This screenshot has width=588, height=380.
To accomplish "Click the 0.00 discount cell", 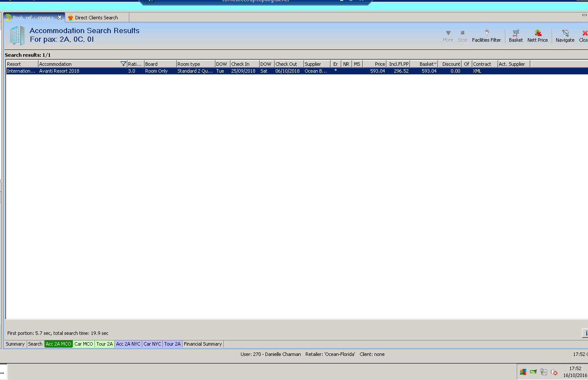I will (x=450, y=71).
